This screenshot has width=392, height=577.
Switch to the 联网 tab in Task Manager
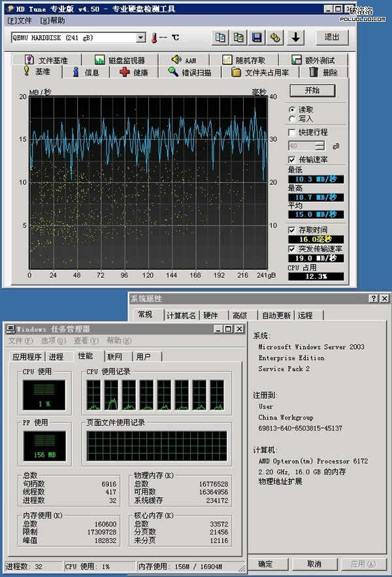(x=115, y=357)
